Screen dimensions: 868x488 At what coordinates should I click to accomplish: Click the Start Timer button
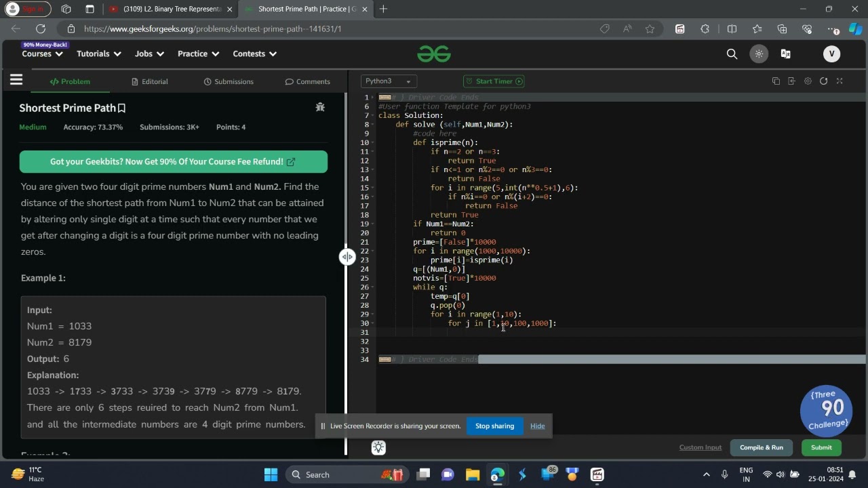pyautogui.click(x=494, y=81)
